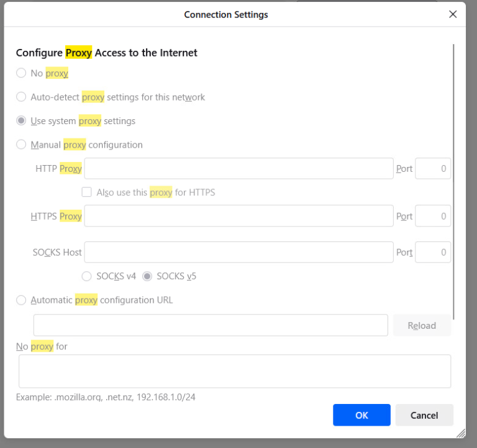The image size is (477, 448).
Task: Dismiss dialog with the Cancel button
Action: (424, 415)
